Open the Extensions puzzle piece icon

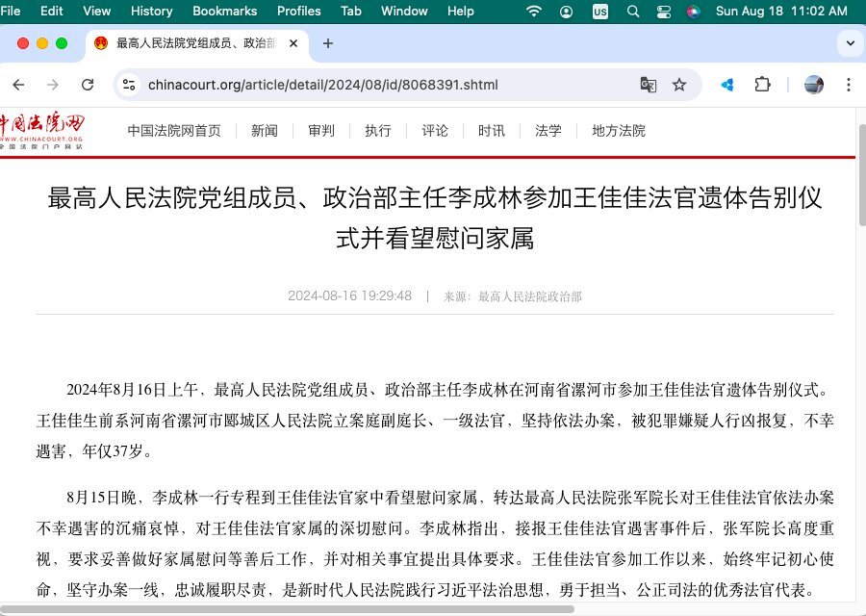762,85
